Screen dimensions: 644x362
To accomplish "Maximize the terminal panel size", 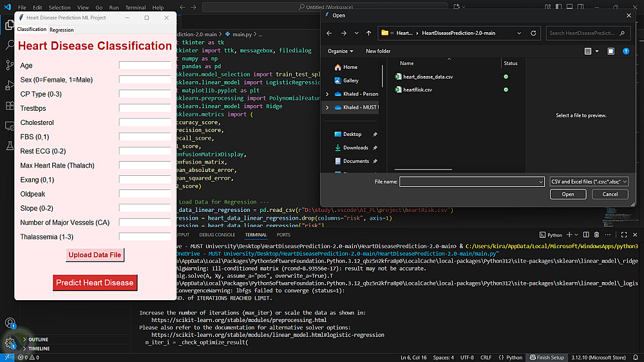I will click(x=623, y=235).
